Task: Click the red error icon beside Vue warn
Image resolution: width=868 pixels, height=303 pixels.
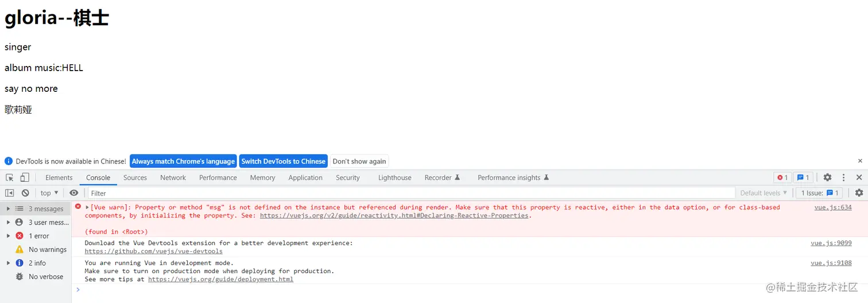Action: [x=78, y=207]
